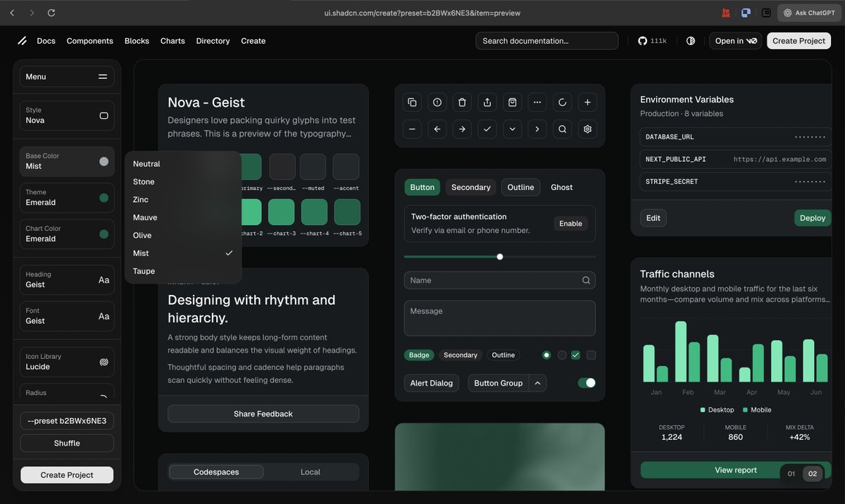
Task: Open the Components nav link
Action: click(x=89, y=41)
